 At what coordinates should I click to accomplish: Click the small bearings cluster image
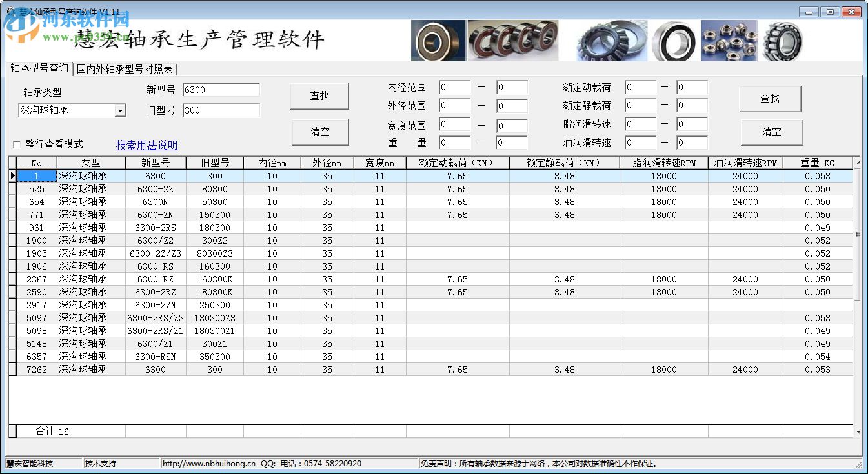click(x=729, y=40)
